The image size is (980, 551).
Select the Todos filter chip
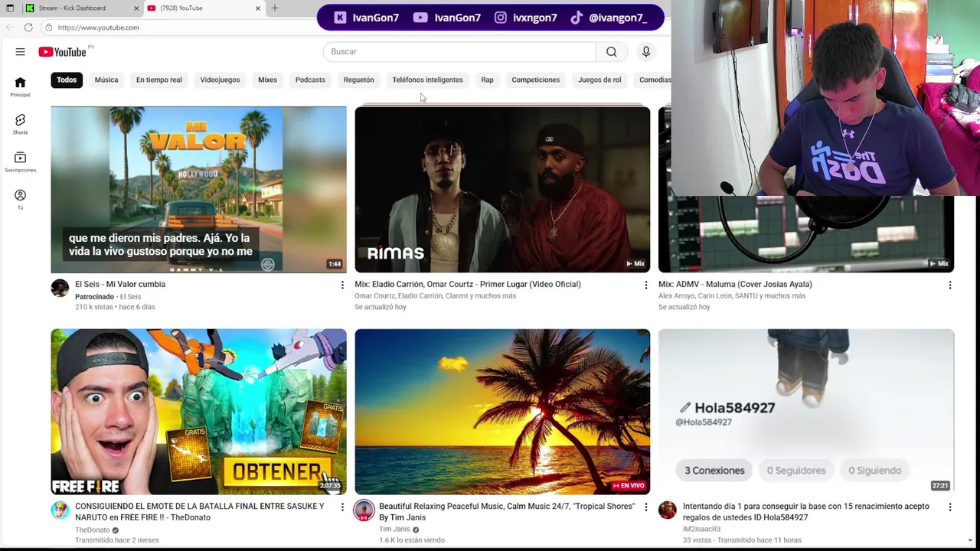pos(67,80)
